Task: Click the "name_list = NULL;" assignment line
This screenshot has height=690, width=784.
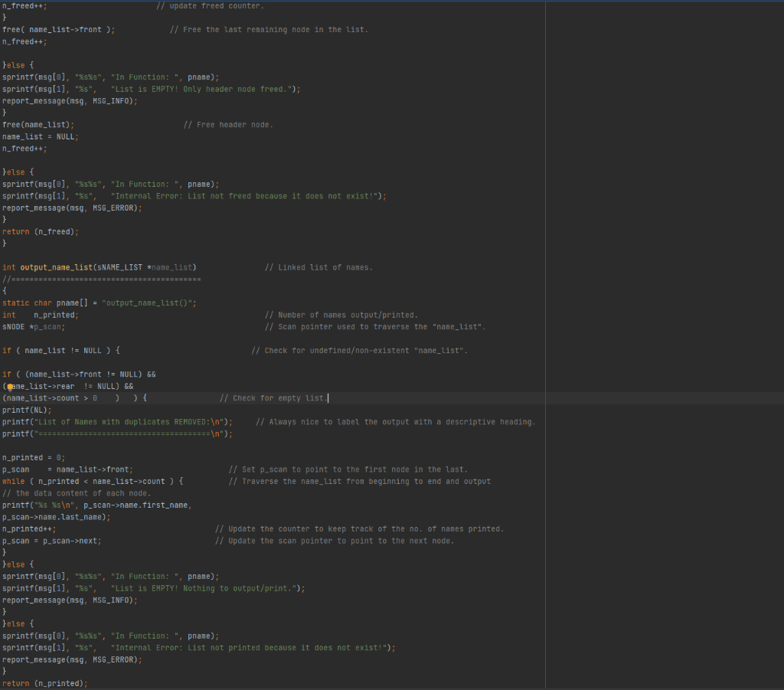Action: pyautogui.click(x=41, y=136)
